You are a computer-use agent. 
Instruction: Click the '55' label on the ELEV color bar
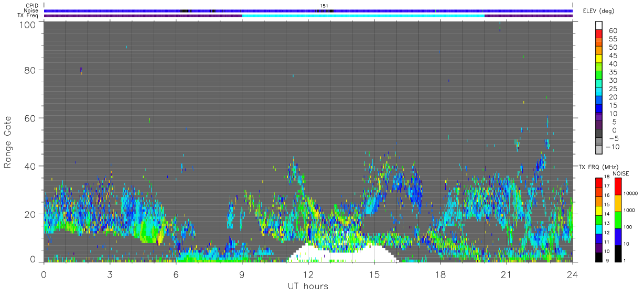coord(613,39)
